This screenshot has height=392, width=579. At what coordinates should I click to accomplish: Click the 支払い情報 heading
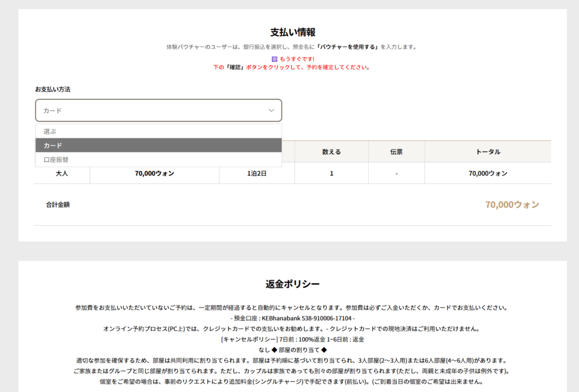292,32
